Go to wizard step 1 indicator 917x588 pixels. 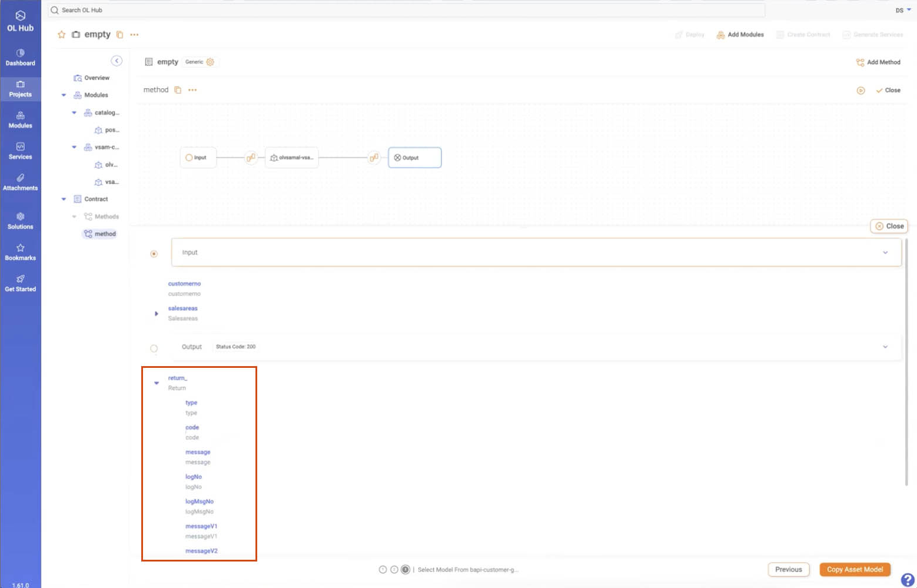[x=383, y=570]
